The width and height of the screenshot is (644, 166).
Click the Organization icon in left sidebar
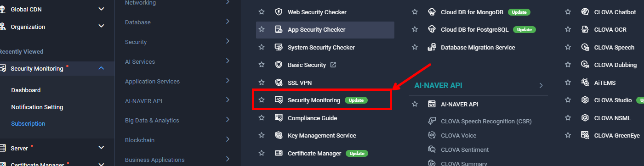[3, 27]
